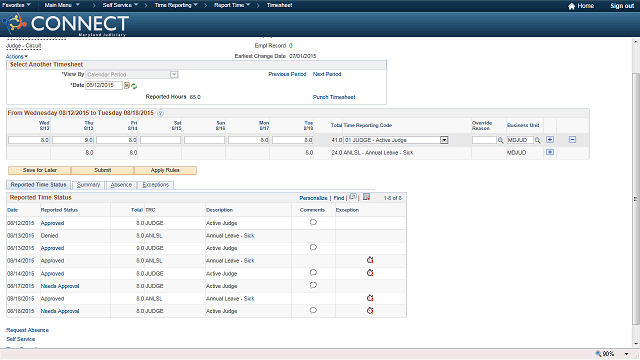Click Needs Approval status for 08/17/2015

(x=60, y=286)
